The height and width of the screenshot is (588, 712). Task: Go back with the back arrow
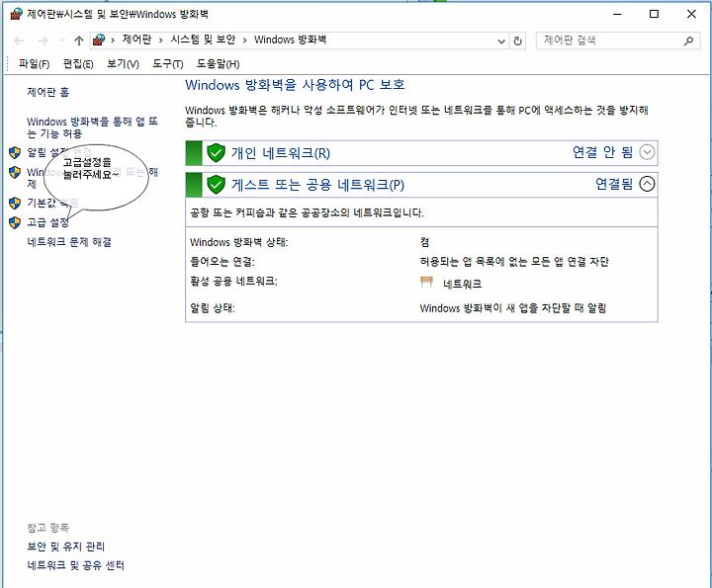tap(19, 41)
